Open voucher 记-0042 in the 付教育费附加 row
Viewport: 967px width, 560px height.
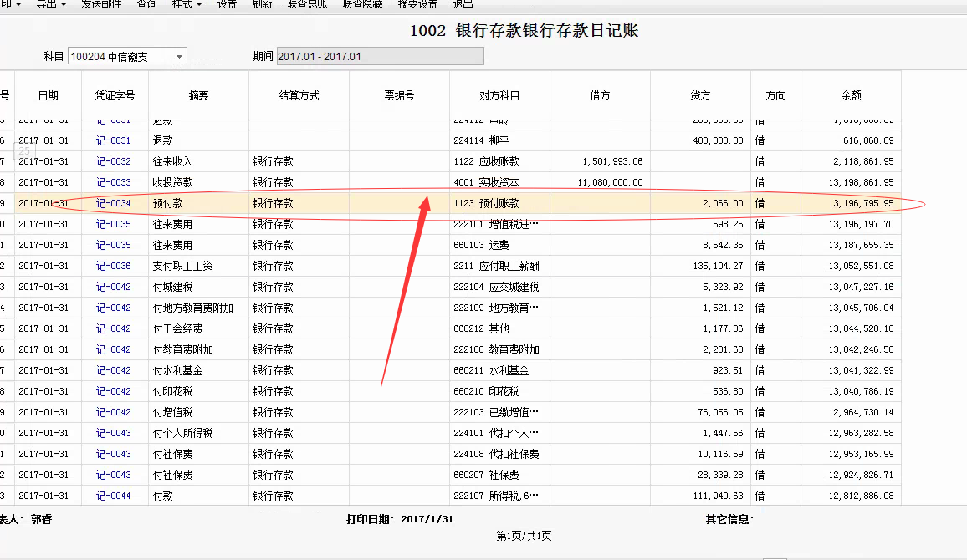114,350
